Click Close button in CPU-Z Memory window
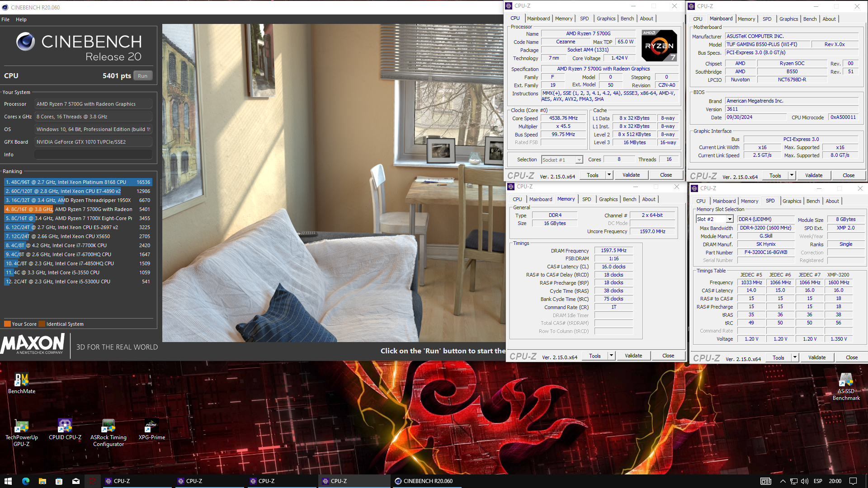The width and height of the screenshot is (868, 488). (668, 356)
